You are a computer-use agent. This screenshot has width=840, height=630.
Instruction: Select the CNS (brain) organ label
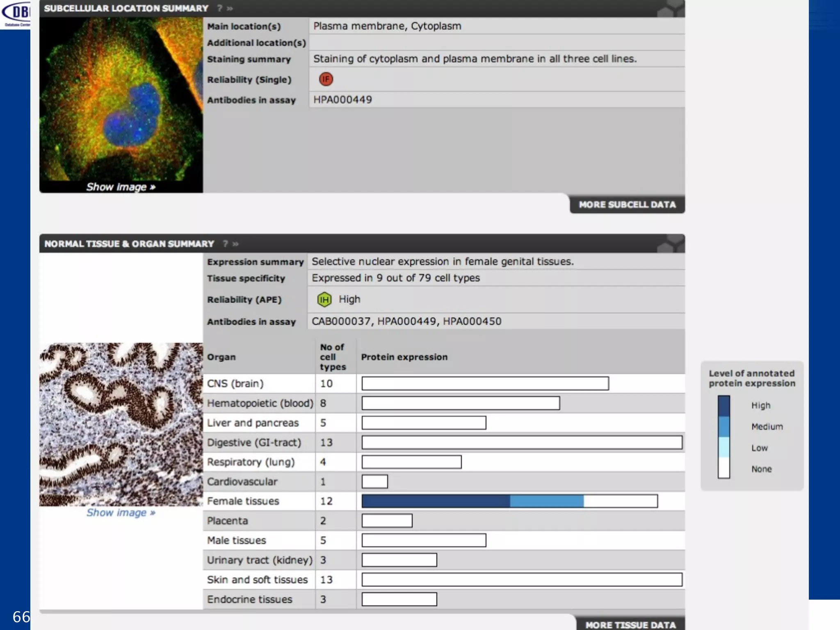coord(235,383)
